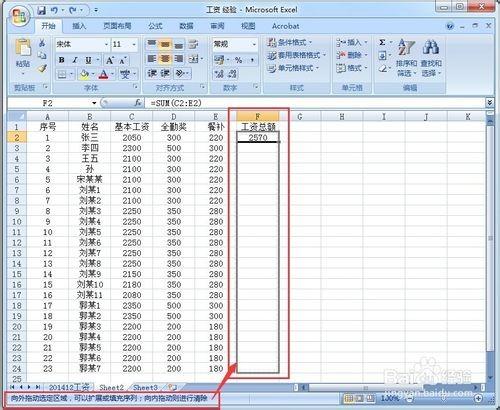Apply percent style to cell
This screenshot has width=500, height=410.
[238, 60]
